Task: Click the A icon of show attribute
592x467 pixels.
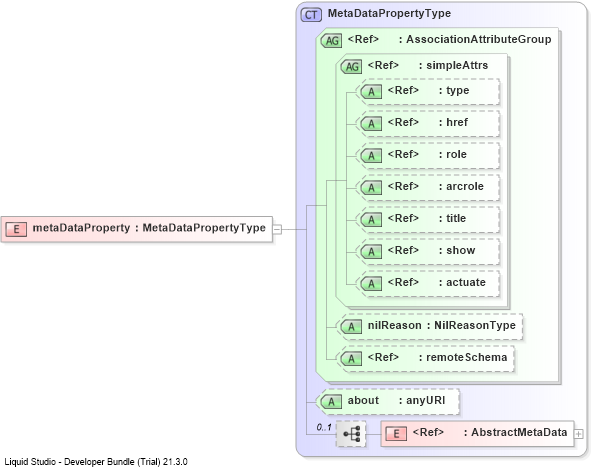Action: [x=372, y=251]
